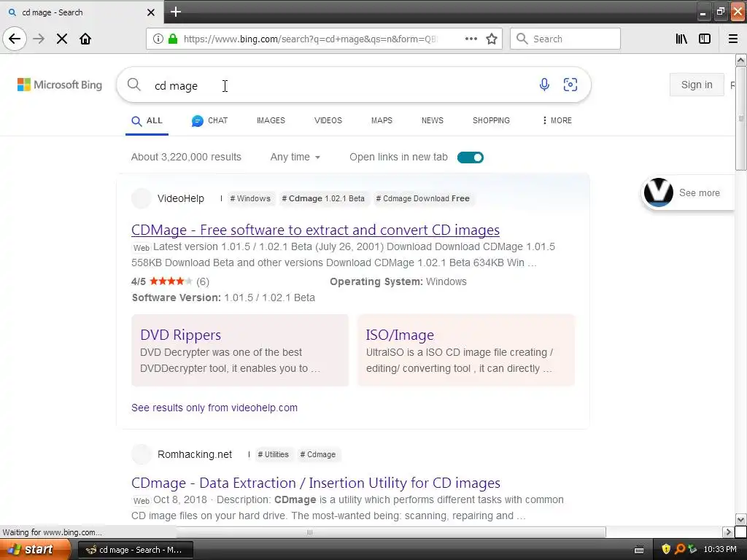The height and width of the screenshot is (560, 747).
Task: Click the magnifier tray icon in the taskbar
Action: click(680, 550)
